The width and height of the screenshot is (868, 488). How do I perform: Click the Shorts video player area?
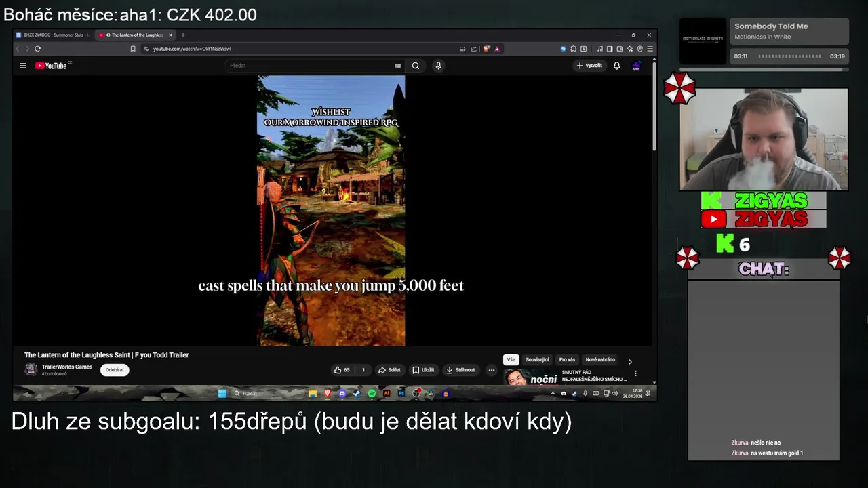coord(331,210)
